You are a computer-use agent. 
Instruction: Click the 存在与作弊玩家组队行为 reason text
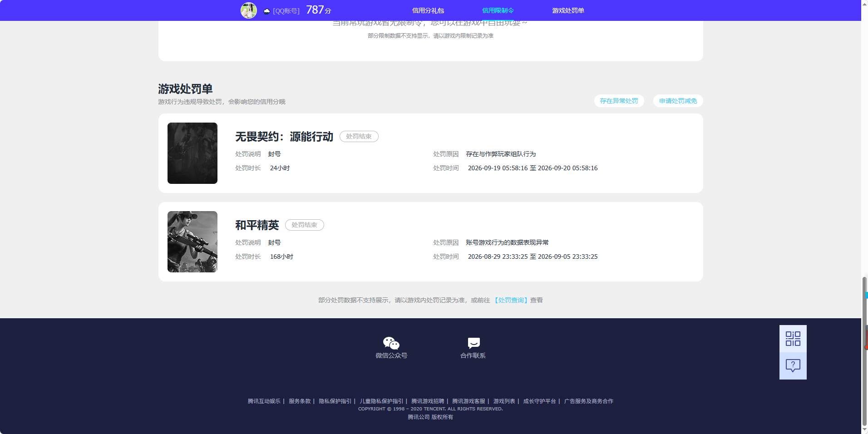pos(501,154)
